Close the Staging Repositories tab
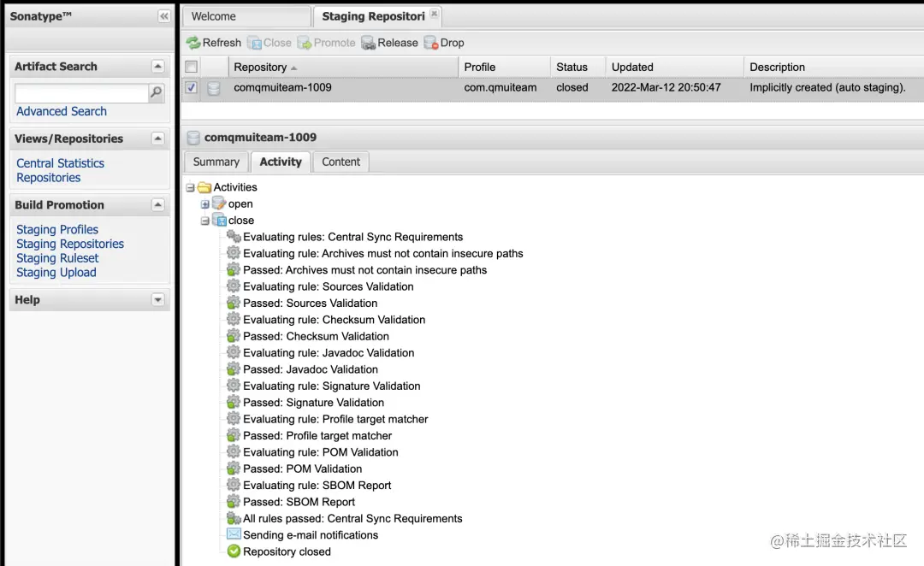 click(x=435, y=14)
